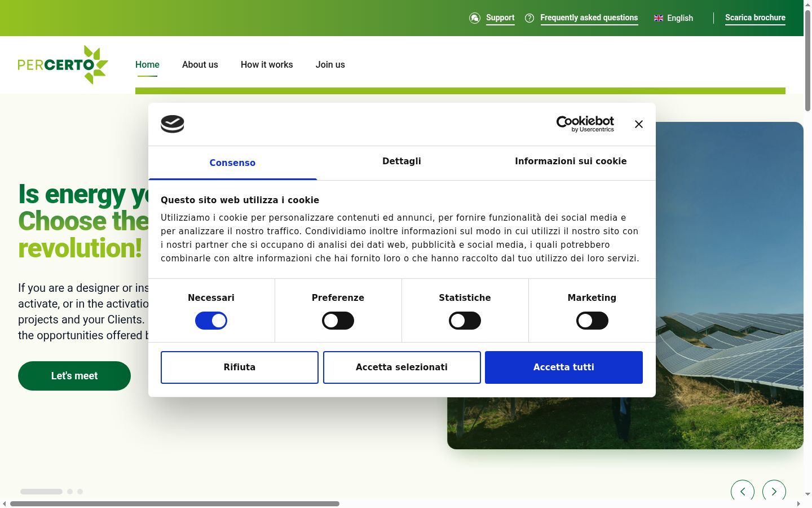812x508 pixels.
Task: Enable the Statistiche cookie switch
Action: pyautogui.click(x=465, y=321)
